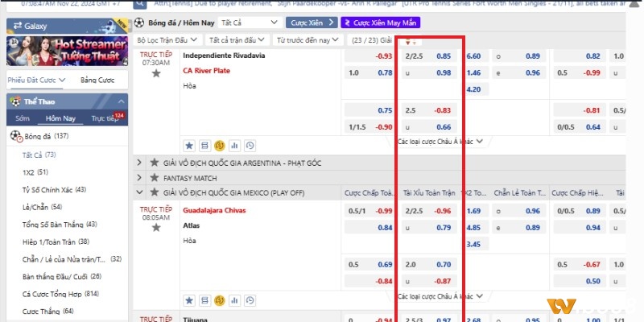This screenshot has width=644, height=322.
Task: Bet over 2/2.5 at -0.96 for Chivas
Action: pos(428,211)
